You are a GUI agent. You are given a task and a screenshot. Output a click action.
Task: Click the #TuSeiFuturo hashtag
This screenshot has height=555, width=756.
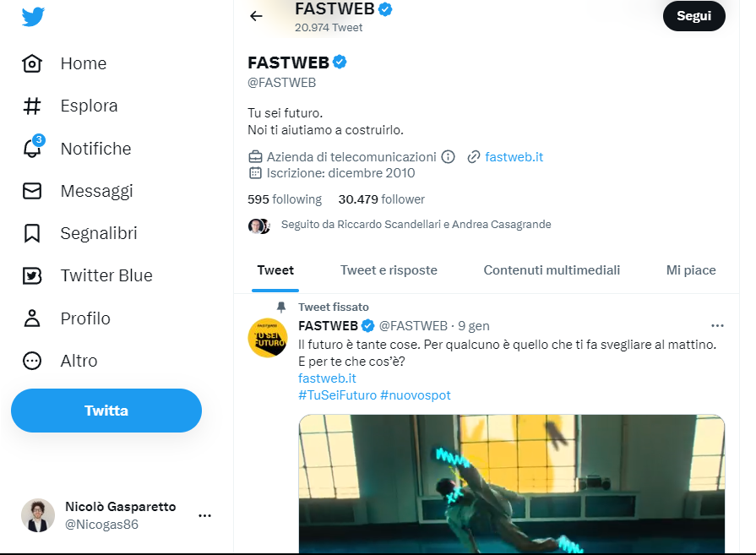(336, 395)
